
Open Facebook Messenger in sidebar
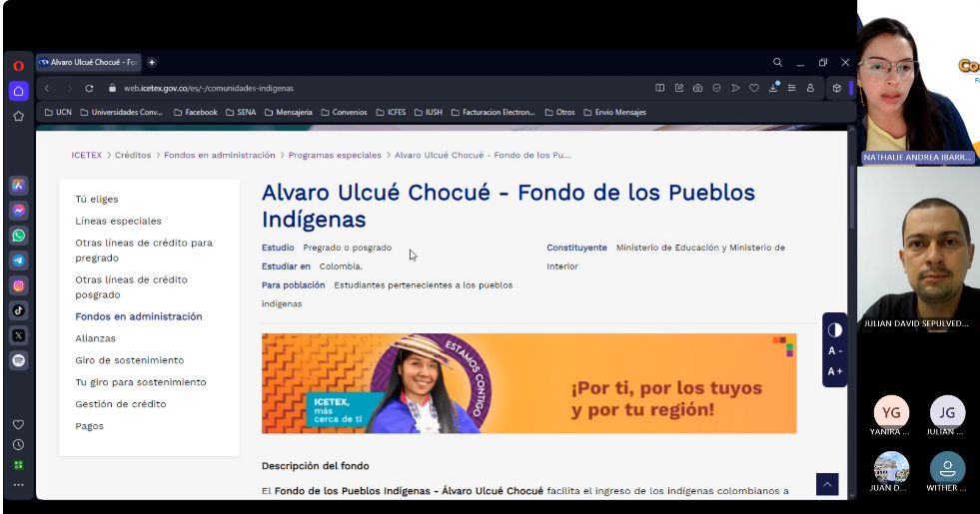click(19, 211)
